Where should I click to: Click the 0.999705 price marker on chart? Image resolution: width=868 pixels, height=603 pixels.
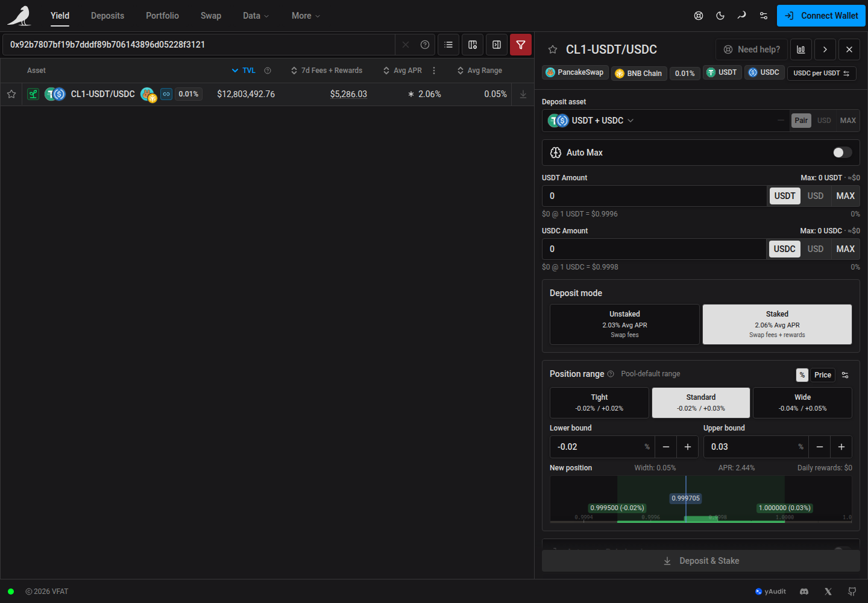[x=686, y=498]
